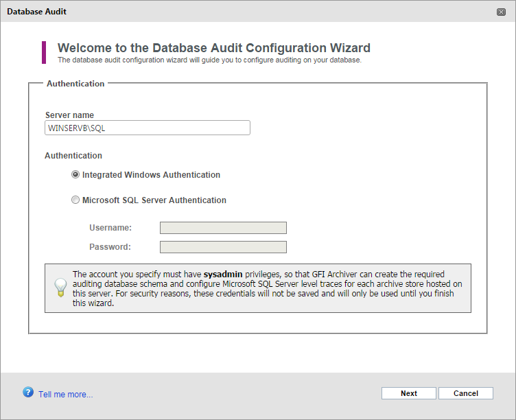Open the Tell me more link
The width and height of the screenshot is (516, 420).
65,395
